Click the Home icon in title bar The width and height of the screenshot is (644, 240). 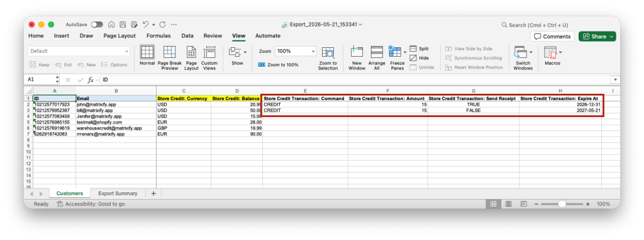111,25
